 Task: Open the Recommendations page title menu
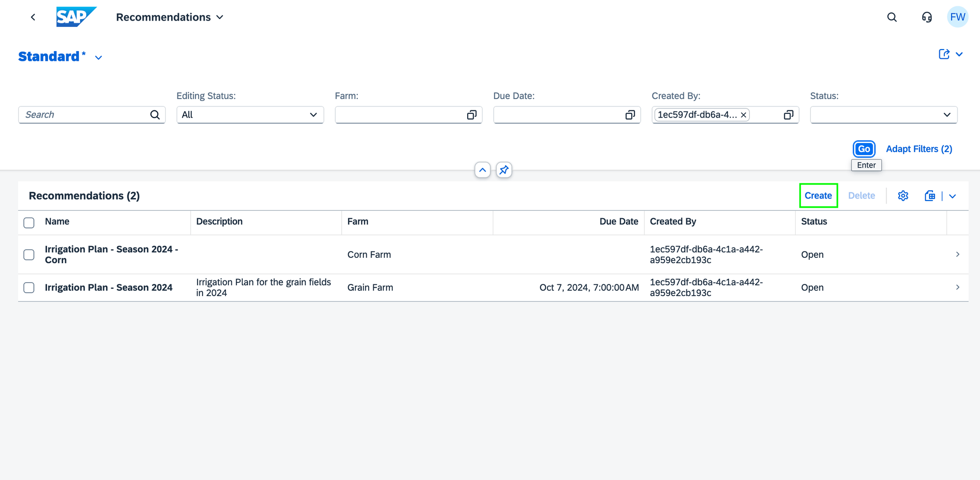coord(219,17)
